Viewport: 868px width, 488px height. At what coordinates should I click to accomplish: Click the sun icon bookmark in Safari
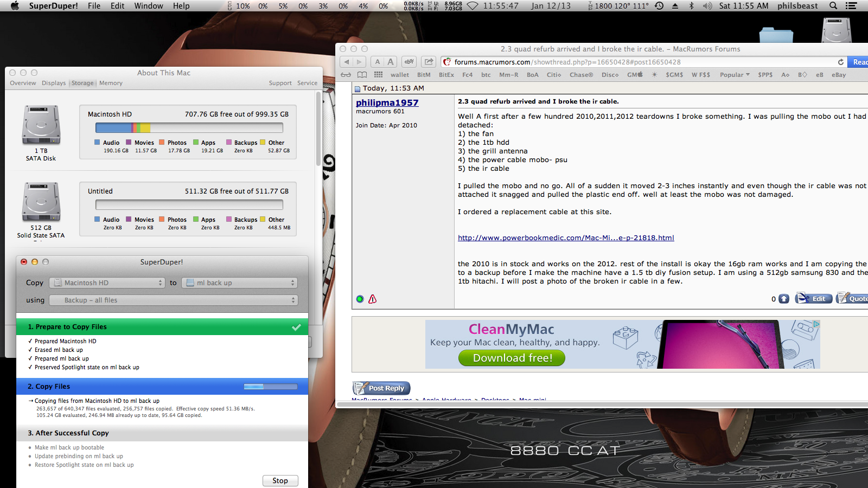click(x=654, y=75)
